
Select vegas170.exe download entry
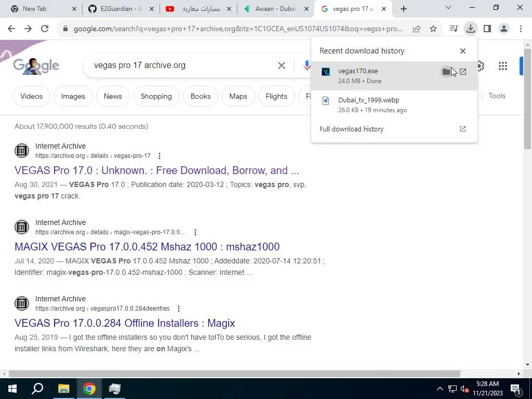[x=394, y=76]
